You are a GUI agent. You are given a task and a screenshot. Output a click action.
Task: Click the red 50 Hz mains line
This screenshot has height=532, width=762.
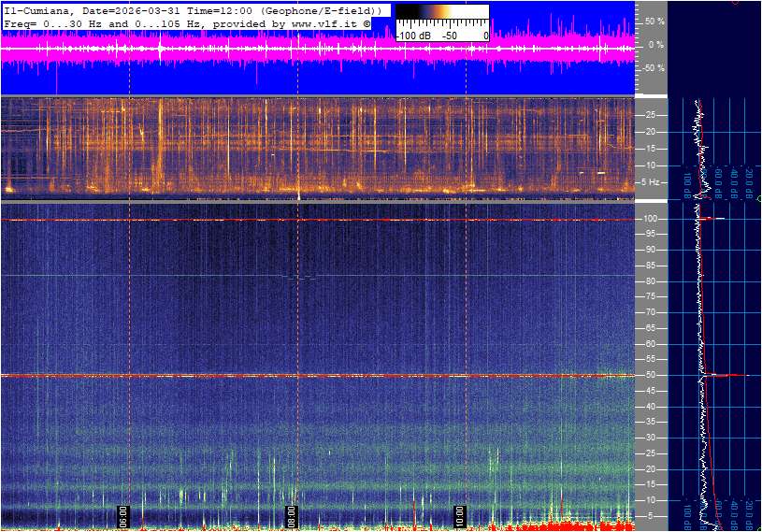coord(318,376)
